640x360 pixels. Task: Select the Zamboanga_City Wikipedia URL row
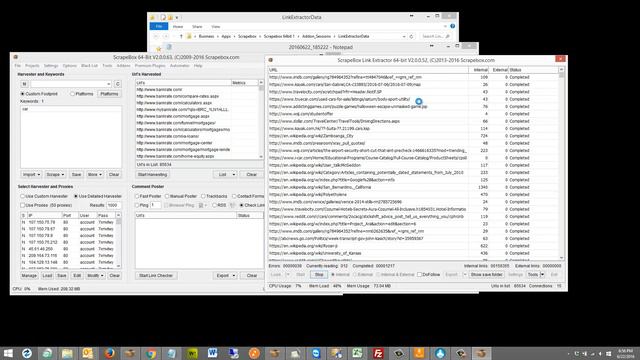[414, 136]
